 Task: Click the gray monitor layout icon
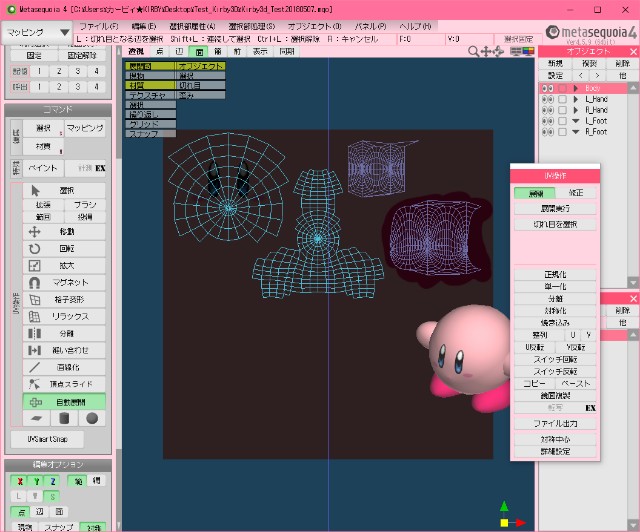(x=516, y=51)
